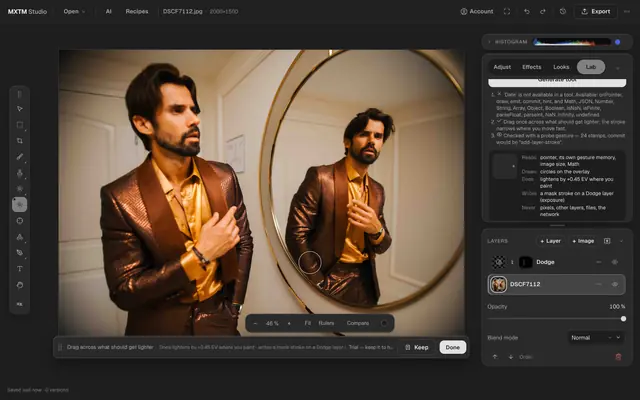
Task: Select the arrow pointer tool
Action: click(20, 109)
